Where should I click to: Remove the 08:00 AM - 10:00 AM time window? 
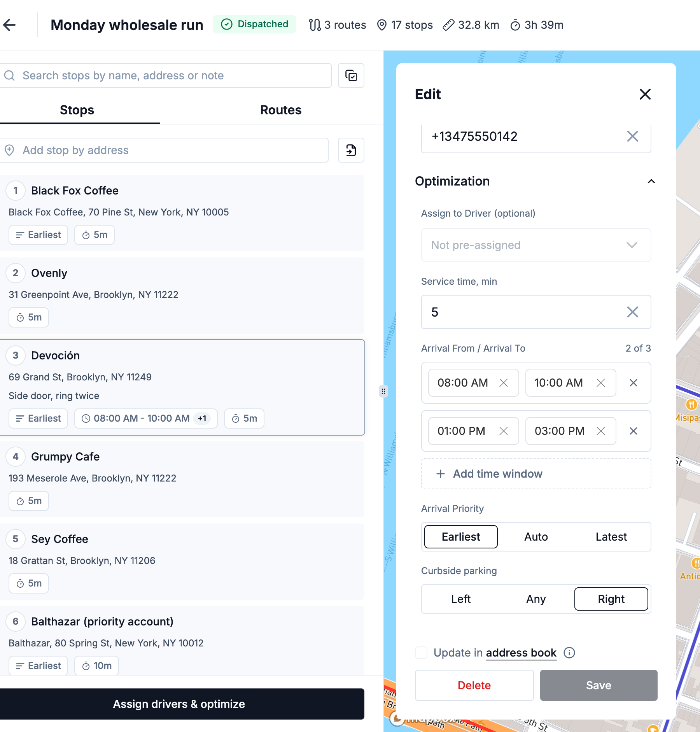pos(633,383)
